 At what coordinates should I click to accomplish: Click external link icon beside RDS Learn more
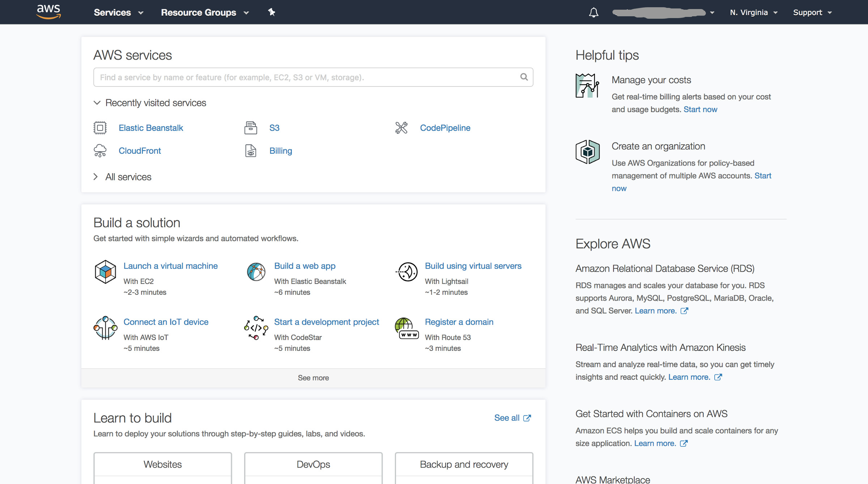click(684, 311)
